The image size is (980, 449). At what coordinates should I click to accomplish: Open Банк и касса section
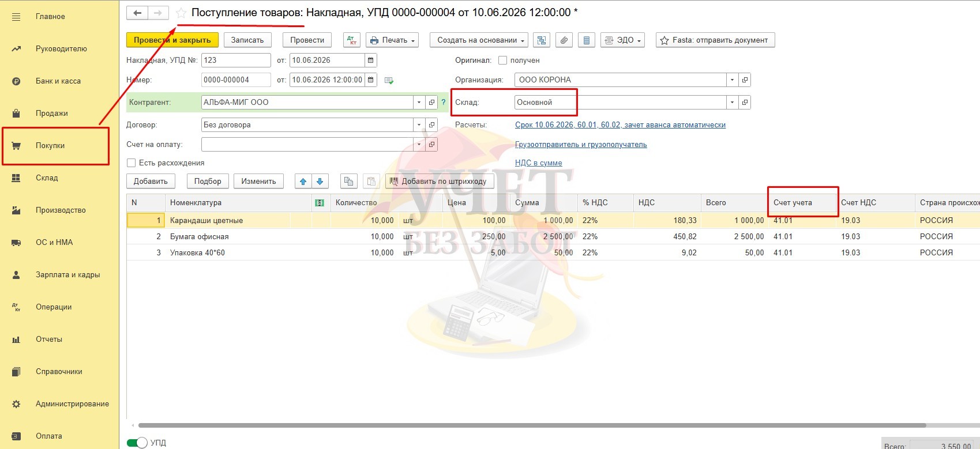[x=59, y=81]
